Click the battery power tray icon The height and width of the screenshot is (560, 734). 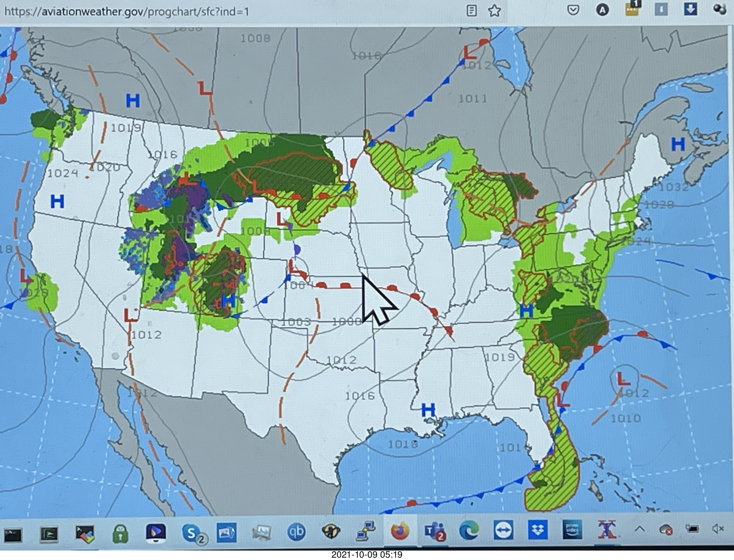click(692, 529)
